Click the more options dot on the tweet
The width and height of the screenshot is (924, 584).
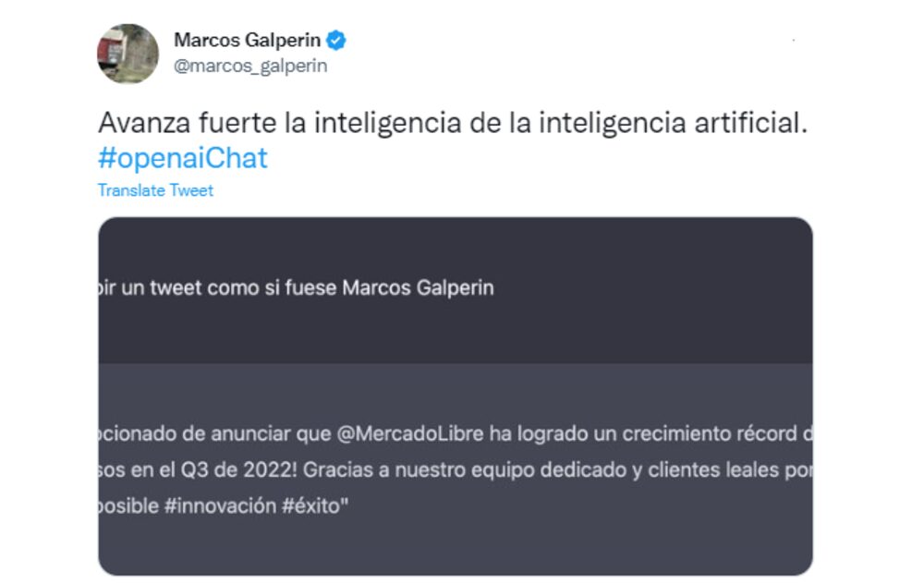point(791,41)
